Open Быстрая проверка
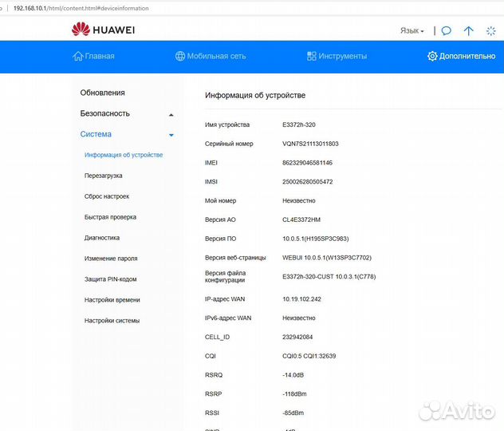 [110, 217]
